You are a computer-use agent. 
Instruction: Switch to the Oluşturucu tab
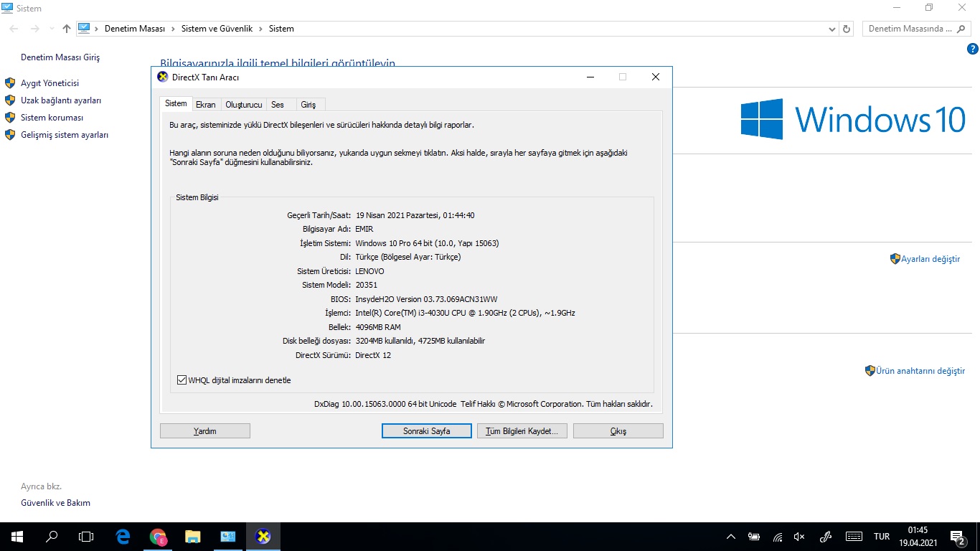(x=244, y=105)
